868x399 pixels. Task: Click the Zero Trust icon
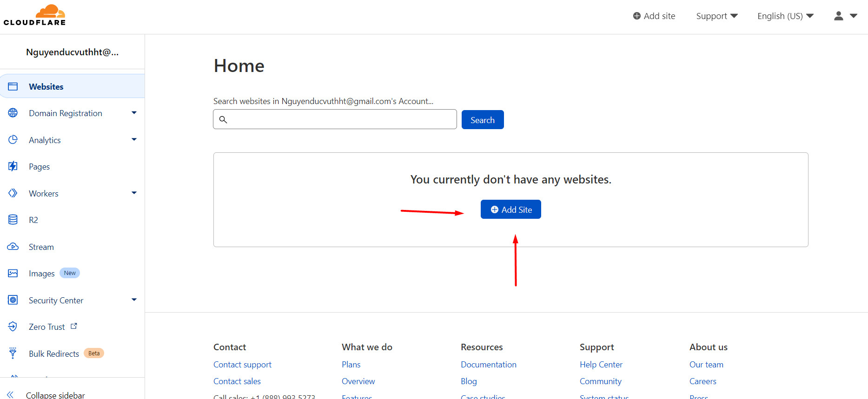(13, 327)
